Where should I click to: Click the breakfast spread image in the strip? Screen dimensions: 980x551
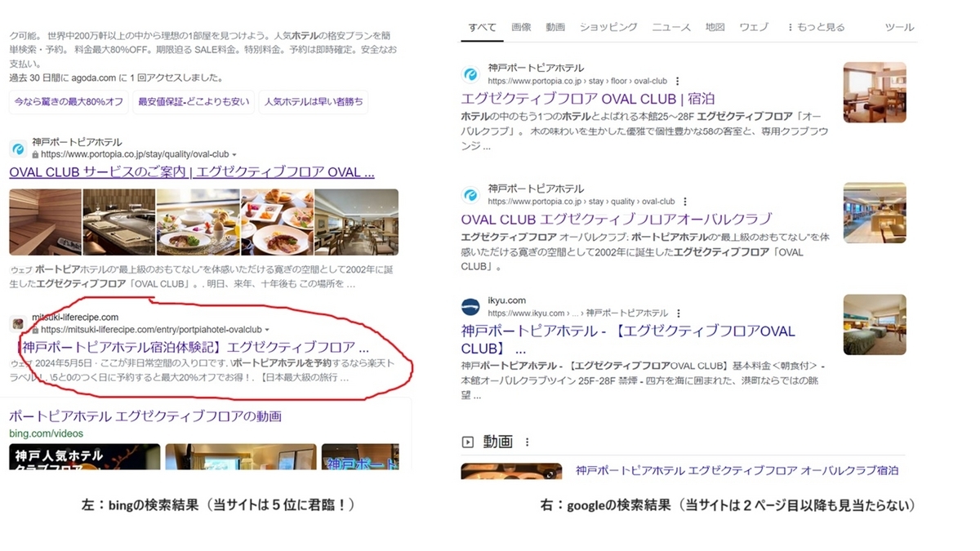point(277,222)
